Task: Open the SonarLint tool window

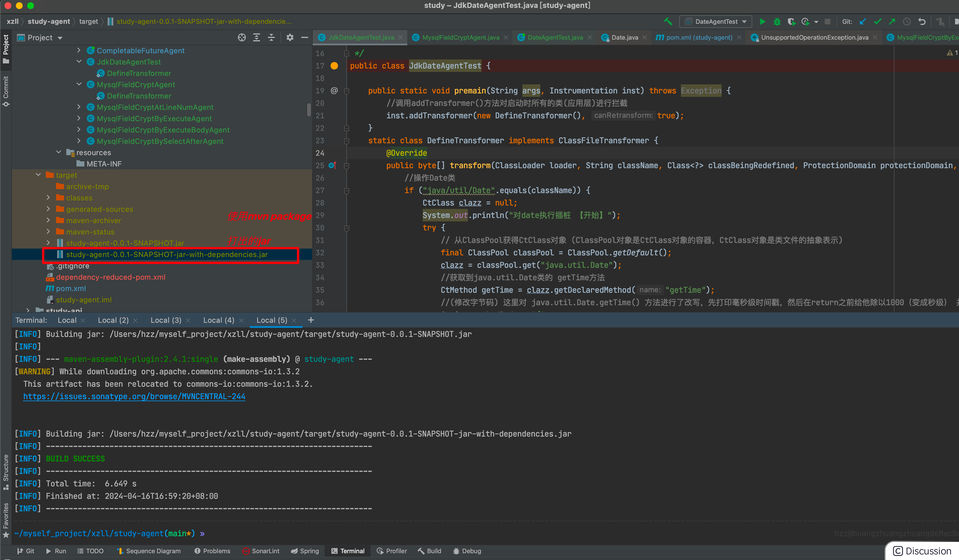Action: click(x=261, y=551)
